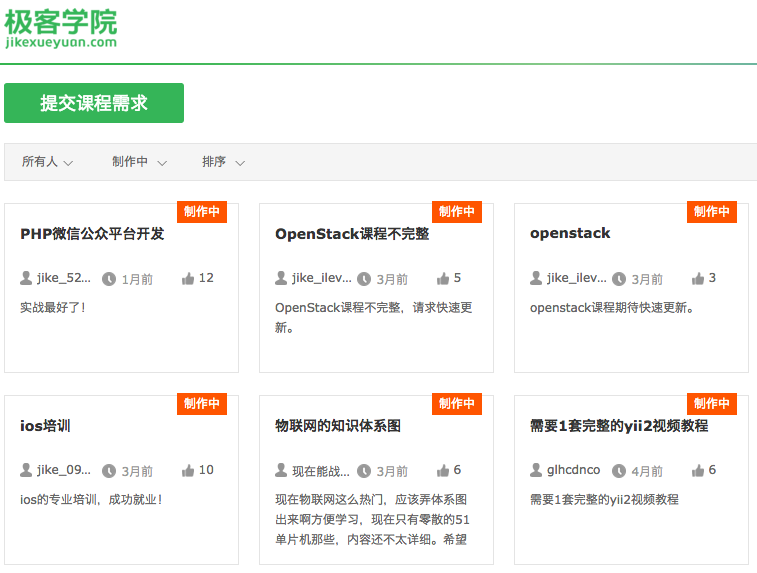757x573 pixels.
Task: Click thumbs-up icon on ios培训 card
Action: (188, 471)
